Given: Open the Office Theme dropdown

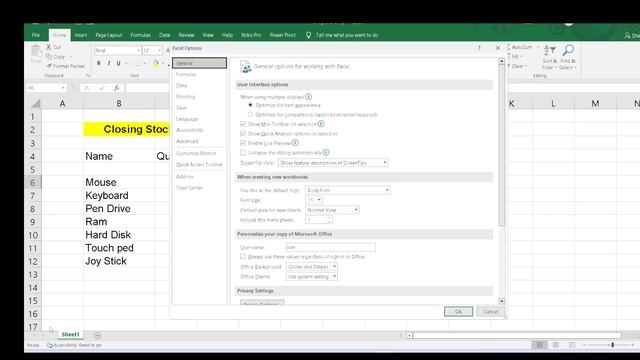Looking at the screenshot, I should pyautogui.click(x=311, y=276).
